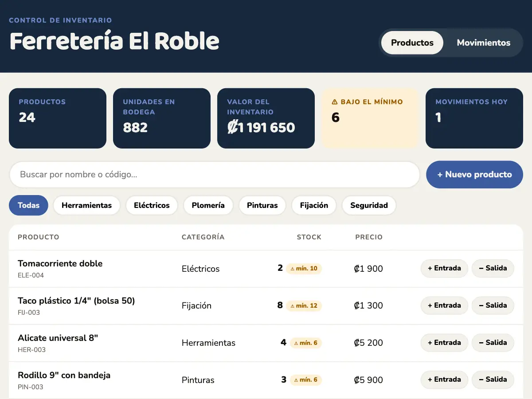Screen dimensions: 532x399
Task: Select the Rodillo 9" con bandeja name
Action: [x=64, y=375]
